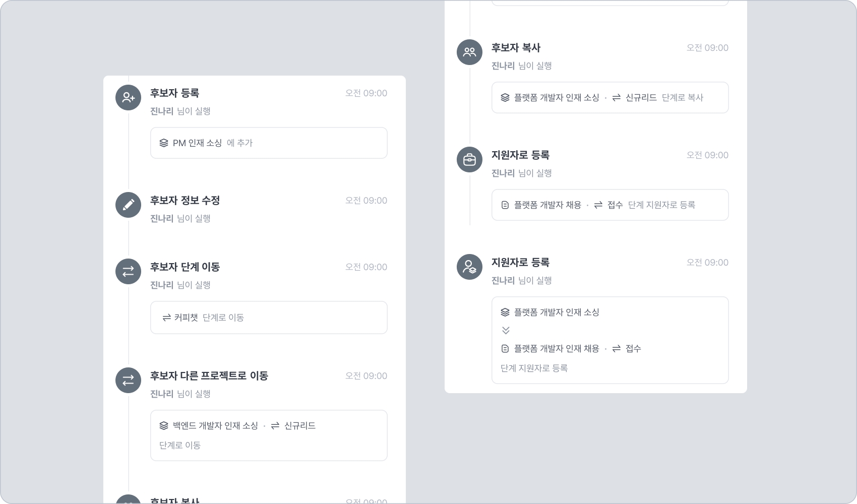Screen dimensions: 857x504
Task: Click the pencil icon beside 후보자 정보 수정
Action: [x=128, y=205]
